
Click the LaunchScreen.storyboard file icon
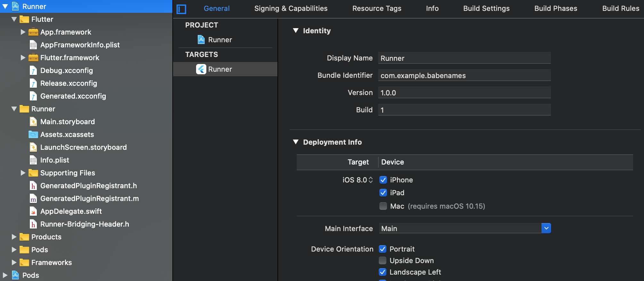click(33, 147)
